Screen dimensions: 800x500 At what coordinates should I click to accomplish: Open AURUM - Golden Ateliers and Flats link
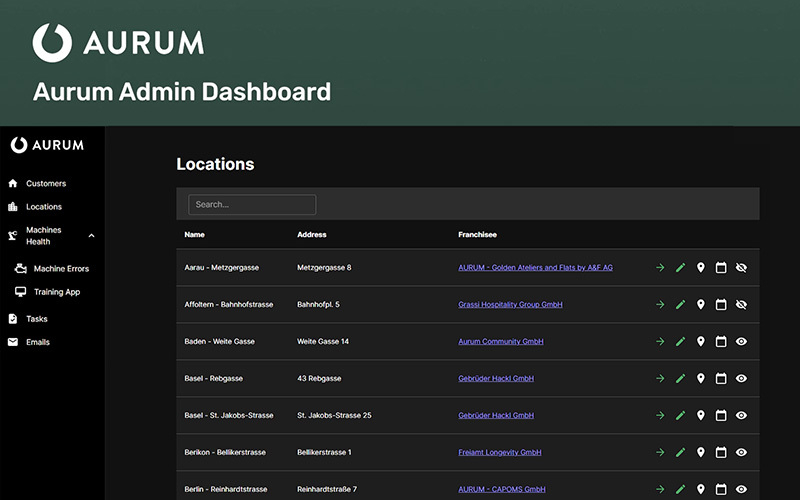click(x=535, y=267)
